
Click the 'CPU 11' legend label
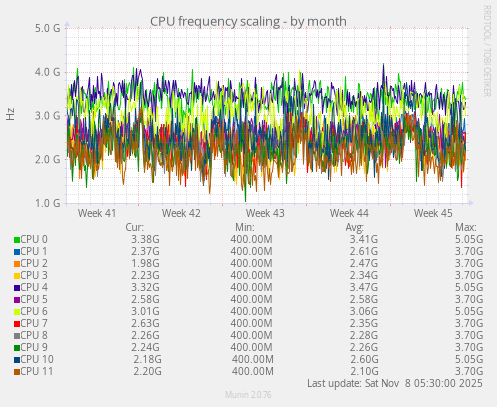[37, 371]
